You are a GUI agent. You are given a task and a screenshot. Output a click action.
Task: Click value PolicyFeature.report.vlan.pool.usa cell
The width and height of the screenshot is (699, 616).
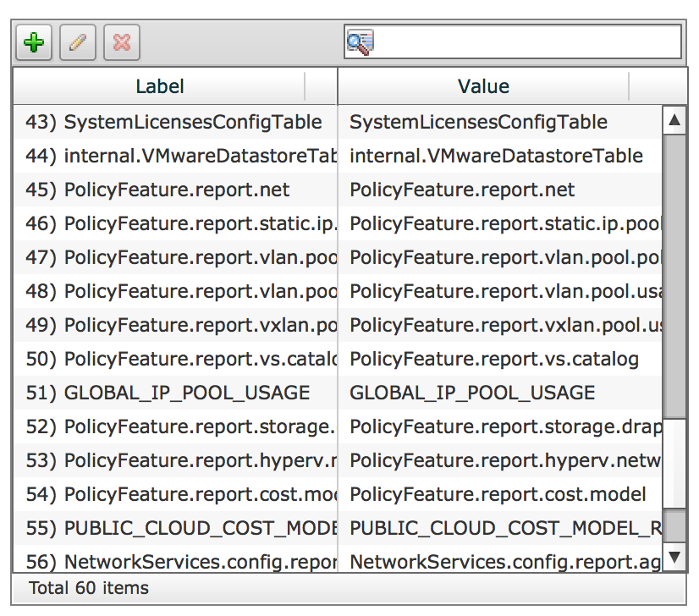(500, 292)
